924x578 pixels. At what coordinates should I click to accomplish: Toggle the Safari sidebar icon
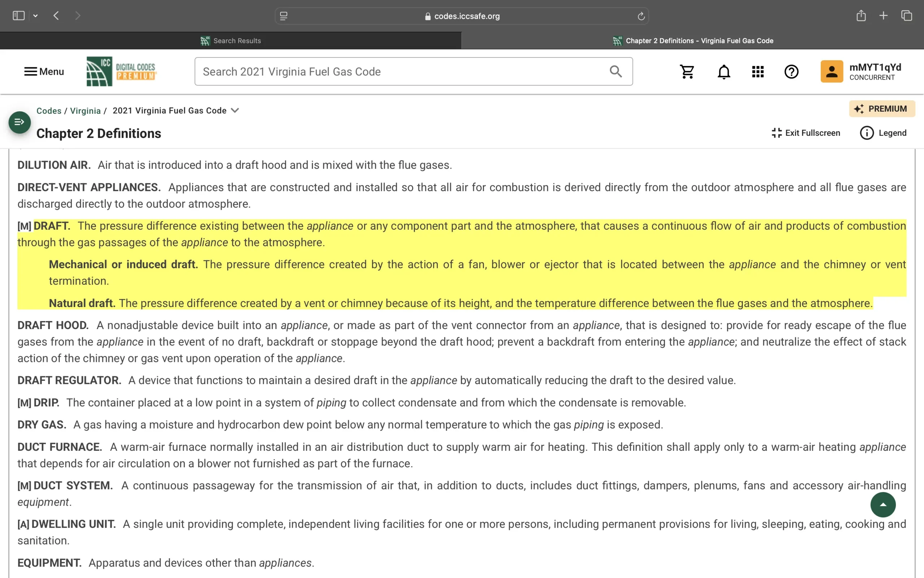tap(18, 16)
